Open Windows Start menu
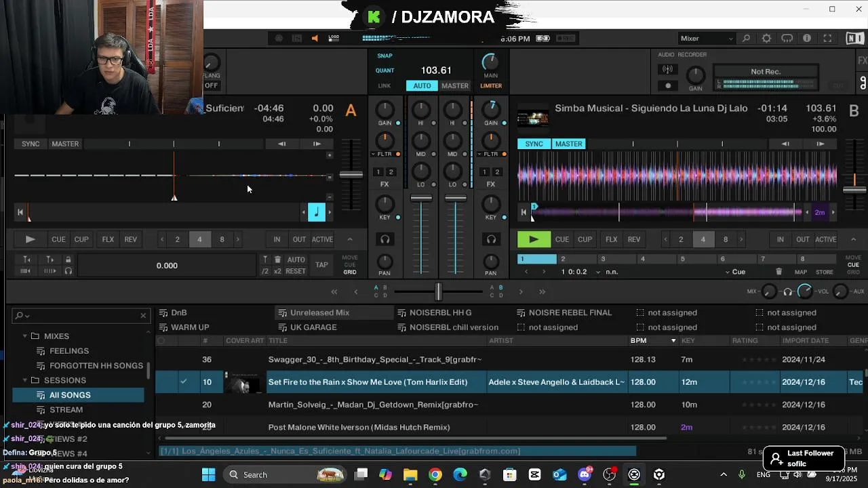This screenshot has height=488, width=868. [x=208, y=474]
